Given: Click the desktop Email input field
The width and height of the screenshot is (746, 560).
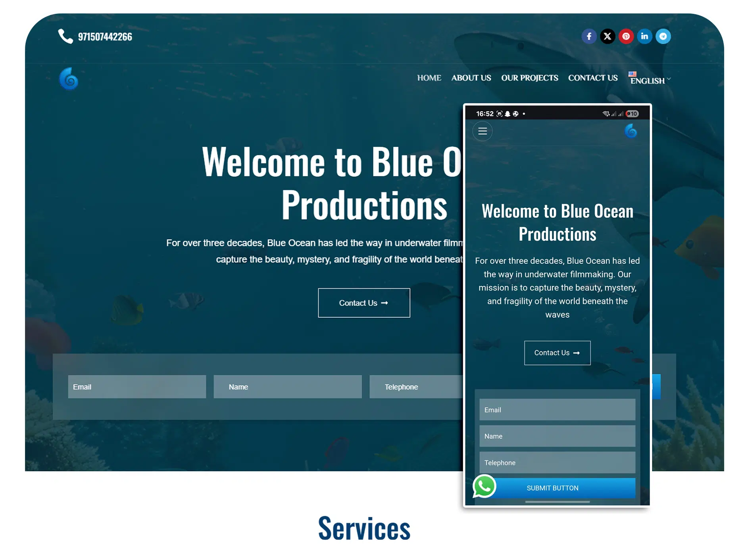Looking at the screenshot, I should [x=137, y=387].
